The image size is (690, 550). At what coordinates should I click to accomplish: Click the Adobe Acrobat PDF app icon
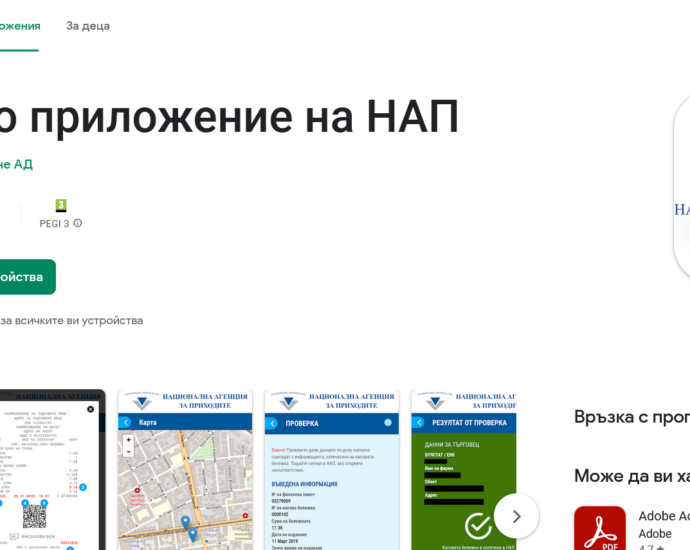[600, 528]
